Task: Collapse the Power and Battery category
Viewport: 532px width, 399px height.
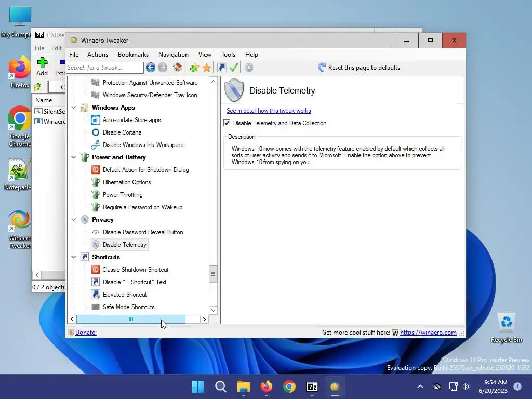Action: point(74,157)
